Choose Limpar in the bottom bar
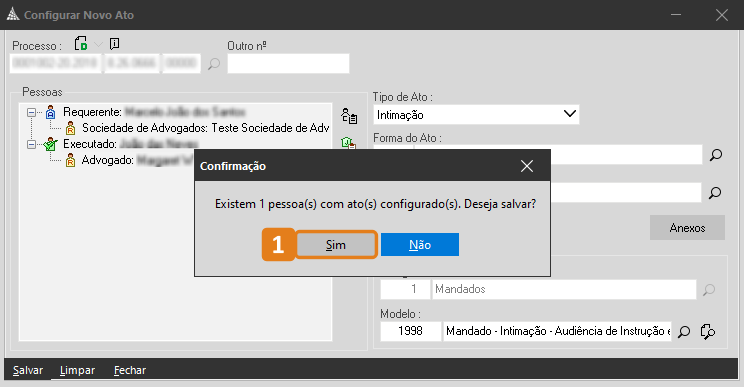The image size is (744, 387). pos(77,370)
